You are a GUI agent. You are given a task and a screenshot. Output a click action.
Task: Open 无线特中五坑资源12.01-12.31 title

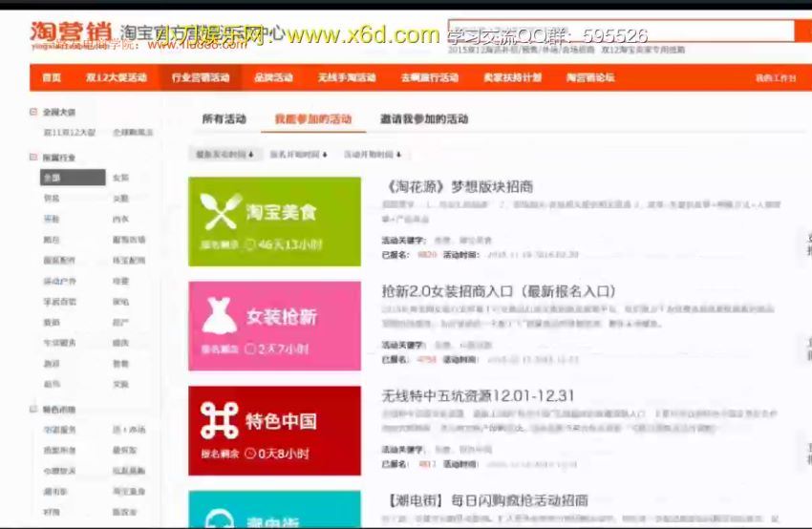pos(478,396)
